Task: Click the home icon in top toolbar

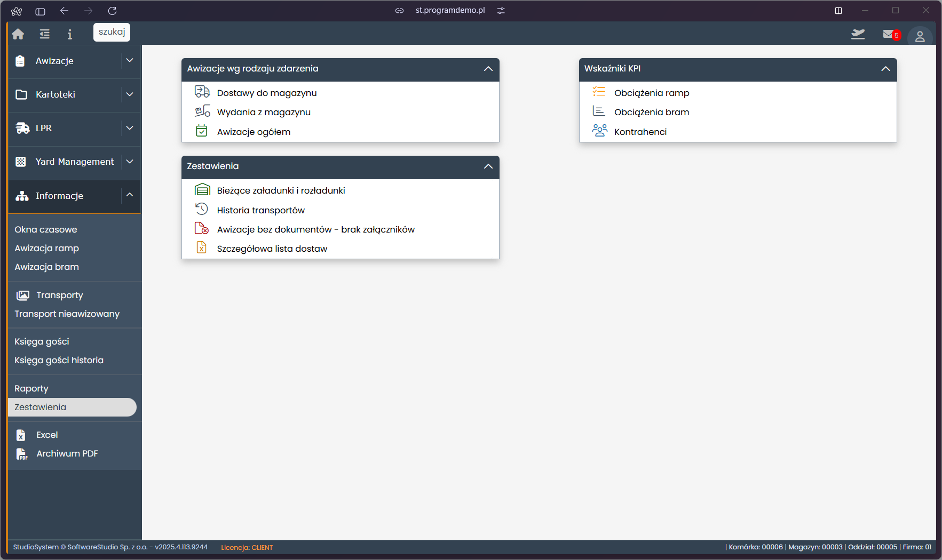Action: (x=18, y=34)
